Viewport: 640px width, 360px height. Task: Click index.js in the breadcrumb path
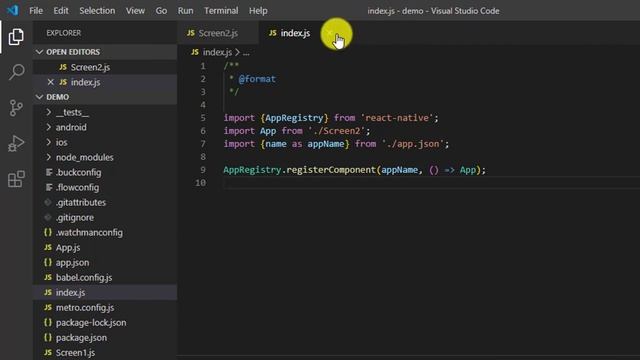[x=217, y=52]
